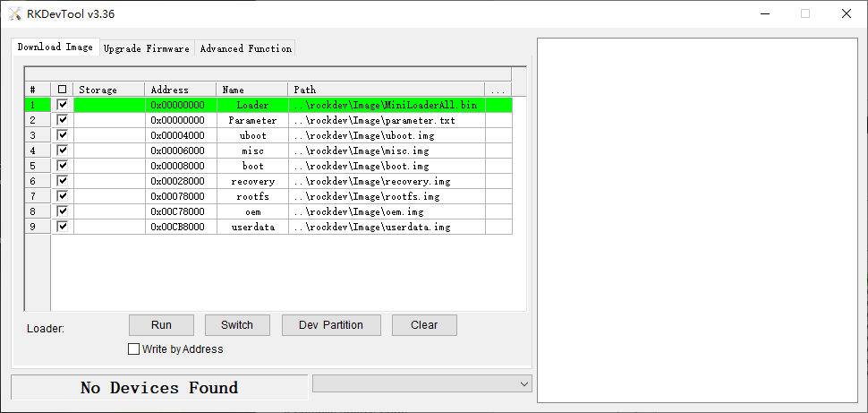Uncheck the oem row checkbox
This screenshot has width=868, height=413.
(62, 211)
